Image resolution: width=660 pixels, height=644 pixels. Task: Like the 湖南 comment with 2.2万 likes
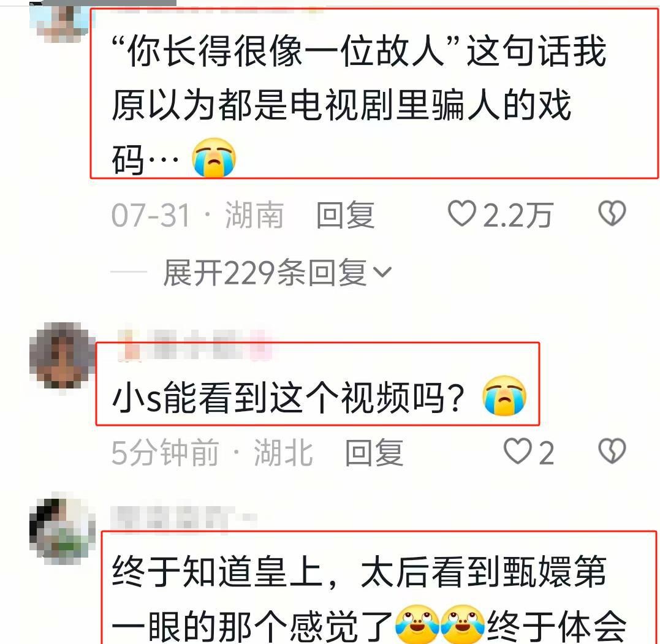pos(461,213)
